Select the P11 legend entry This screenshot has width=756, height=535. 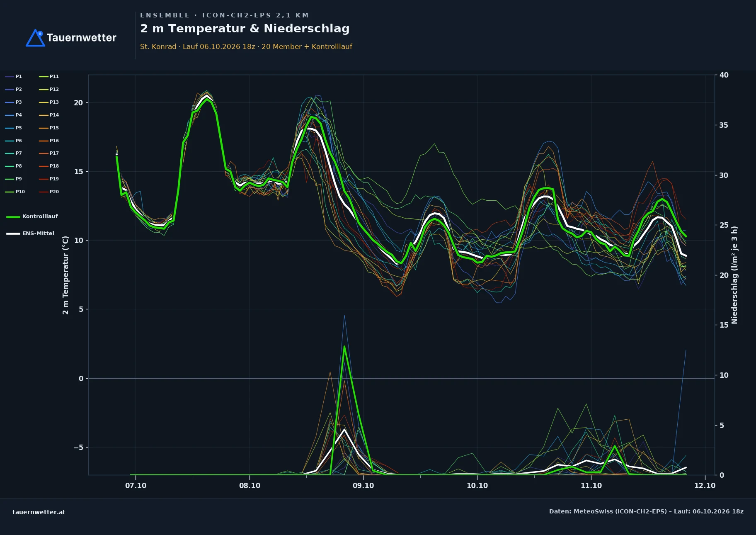[x=49, y=76]
